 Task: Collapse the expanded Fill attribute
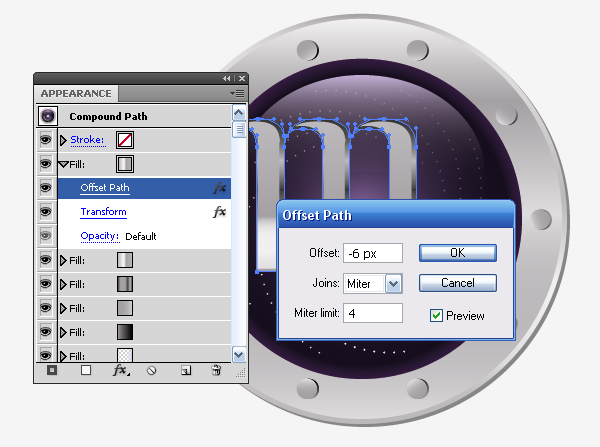tap(63, 165)
